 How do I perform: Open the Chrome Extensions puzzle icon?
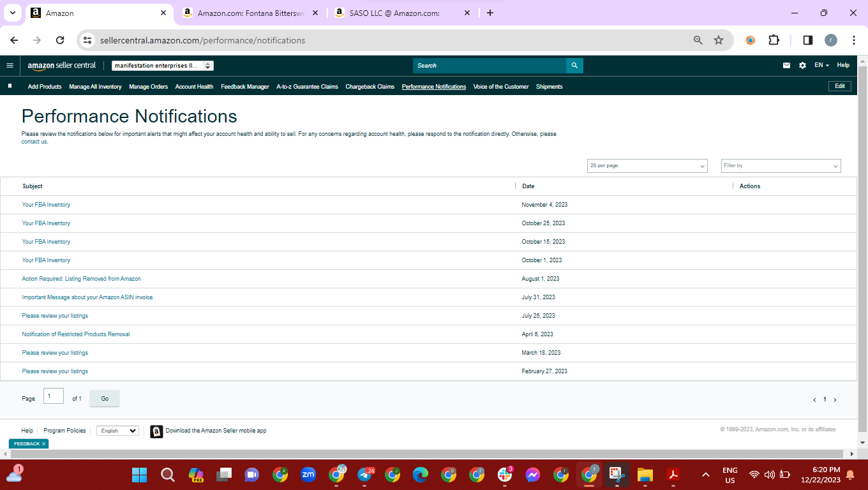tap(774, 40)
